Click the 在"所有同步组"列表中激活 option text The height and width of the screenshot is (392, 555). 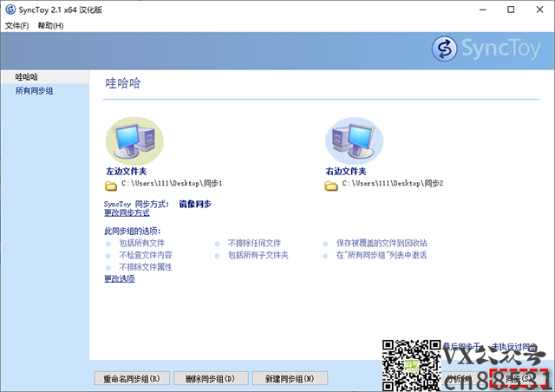coord(382,255)
